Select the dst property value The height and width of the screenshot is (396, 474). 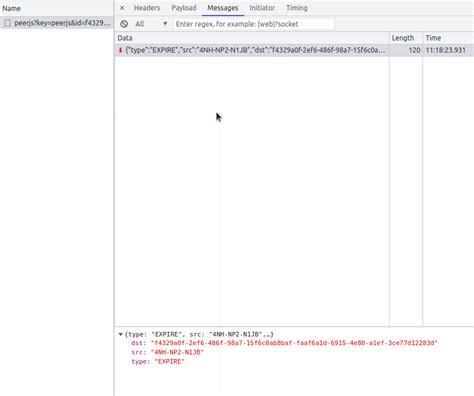click(x=294, y=343)
